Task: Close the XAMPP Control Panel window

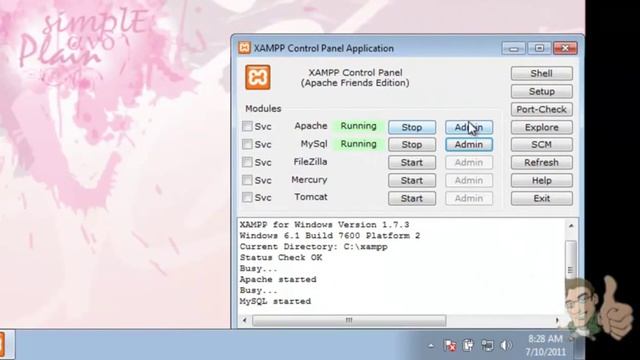Action: 565,48
